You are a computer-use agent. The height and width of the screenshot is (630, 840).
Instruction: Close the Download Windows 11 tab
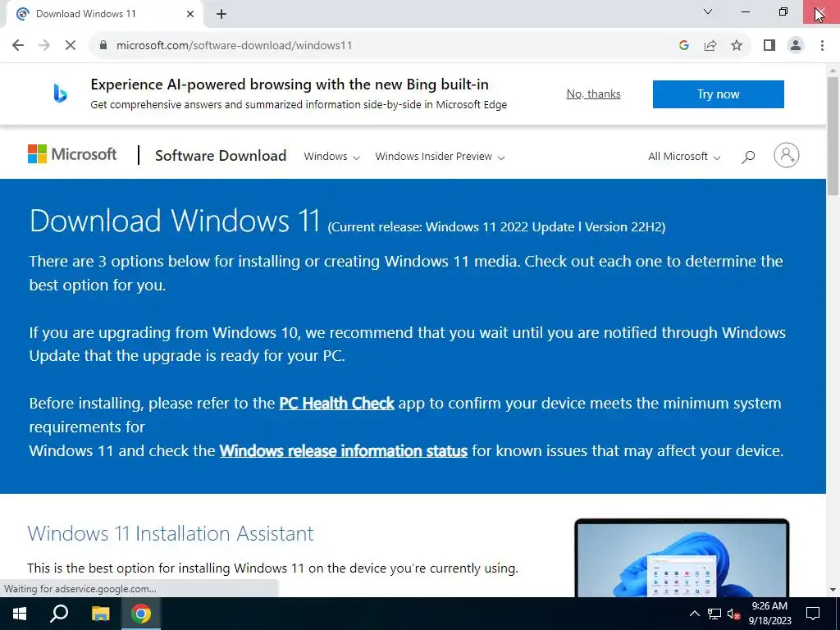[x=190, y=14]
